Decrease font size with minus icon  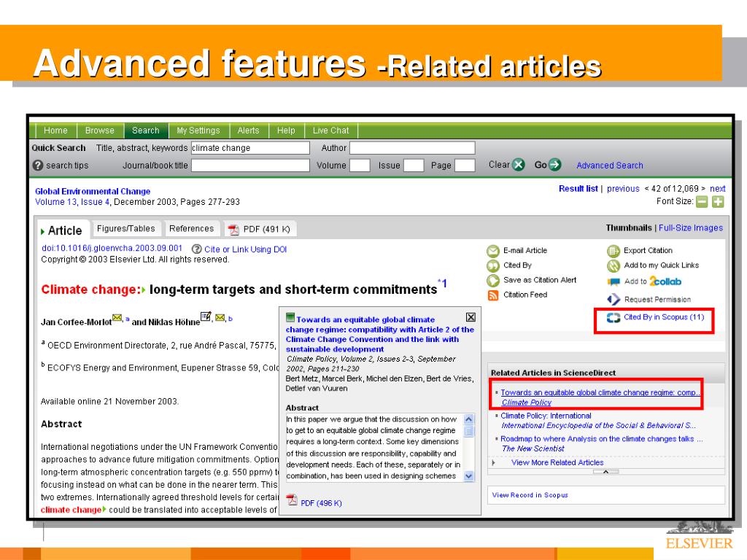(702, 202)
